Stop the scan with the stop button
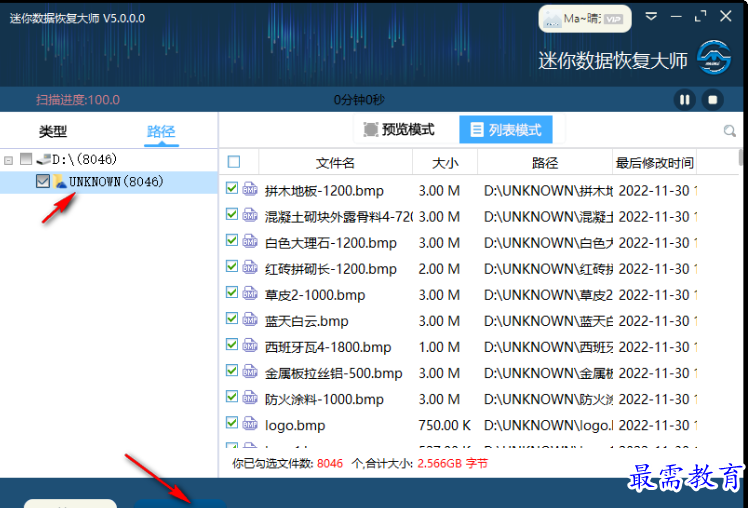The height and width of the screenshot is (508, 751). [713, 100]
